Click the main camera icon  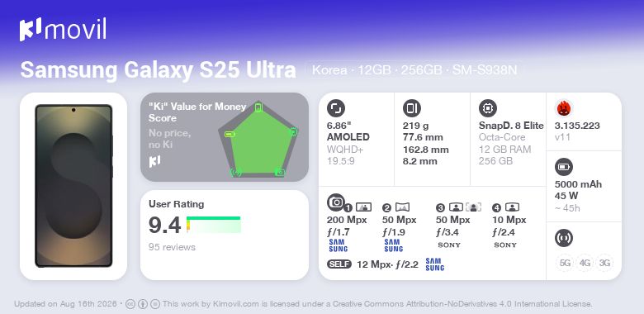click(336, 202)
